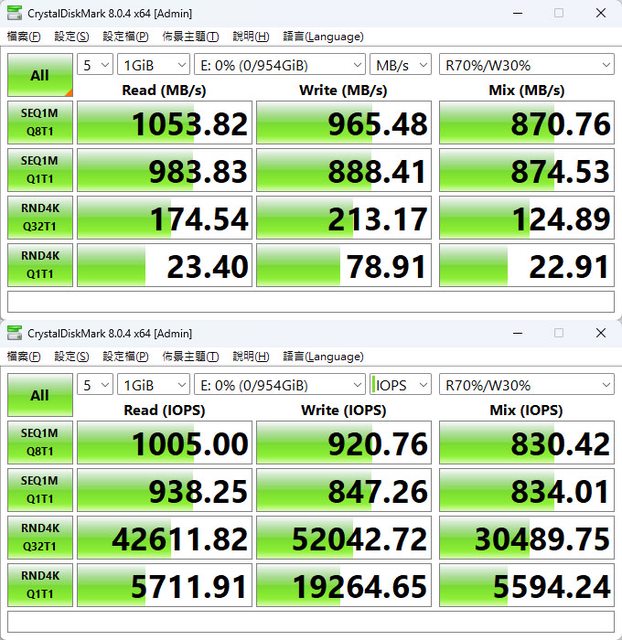Click the 213.17 random write result

(x=344, y=218)
